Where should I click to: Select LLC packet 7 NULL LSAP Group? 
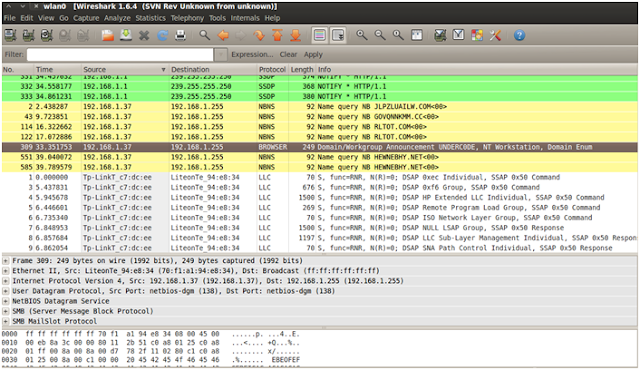320,228
